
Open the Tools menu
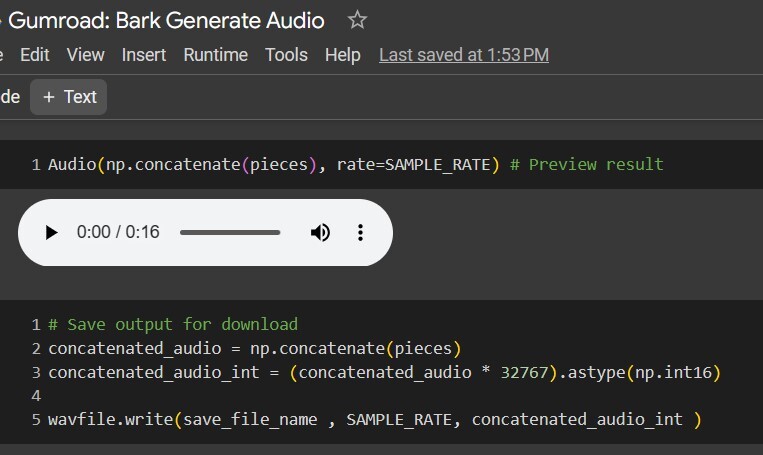(x=286, y=55)
